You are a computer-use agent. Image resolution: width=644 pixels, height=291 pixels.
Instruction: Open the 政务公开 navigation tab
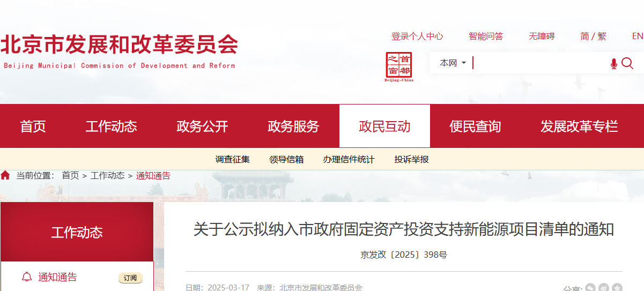tap(202, 126)
